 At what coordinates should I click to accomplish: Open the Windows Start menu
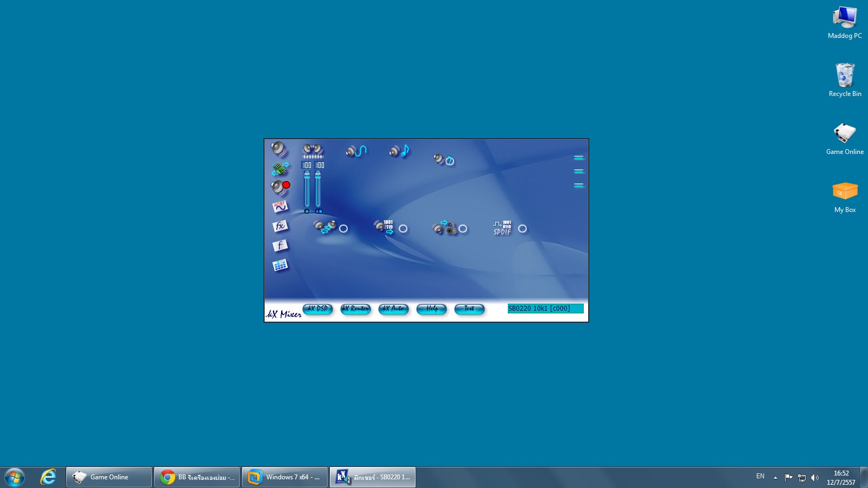pos(15,477)
